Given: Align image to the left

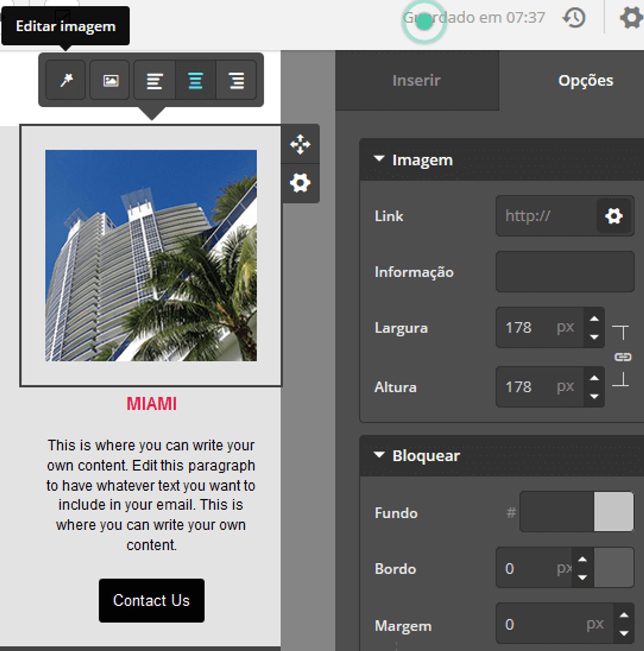Looking at the screenshot, I should (155, 80).
